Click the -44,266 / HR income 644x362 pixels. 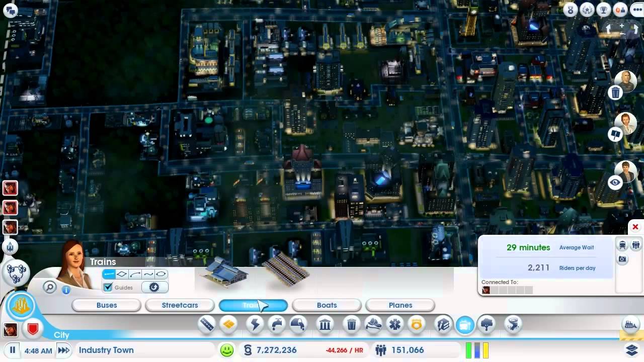click(344, 350)
